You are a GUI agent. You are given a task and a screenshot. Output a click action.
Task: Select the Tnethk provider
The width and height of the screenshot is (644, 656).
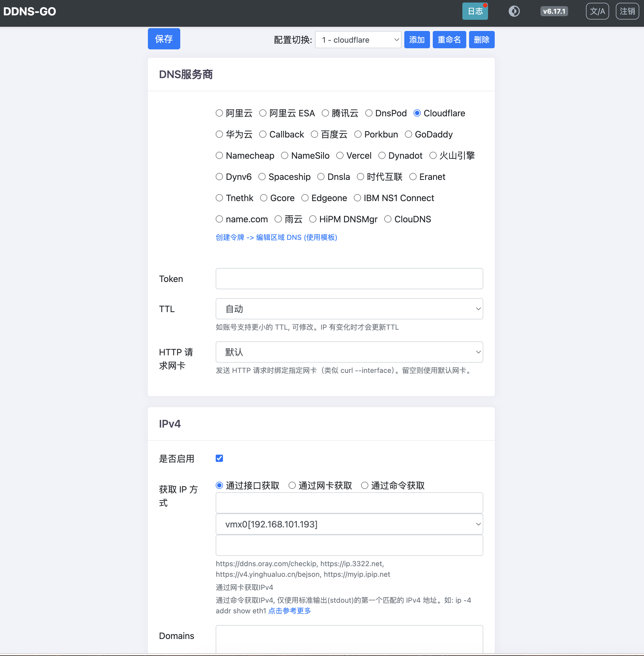(x=219, y=198)
